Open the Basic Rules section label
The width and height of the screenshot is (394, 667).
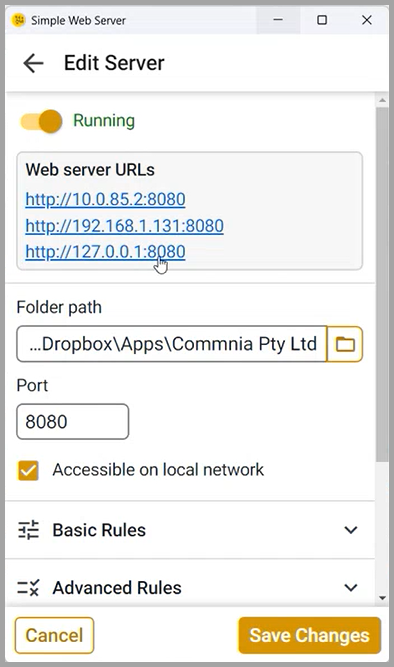click(99, 530)
